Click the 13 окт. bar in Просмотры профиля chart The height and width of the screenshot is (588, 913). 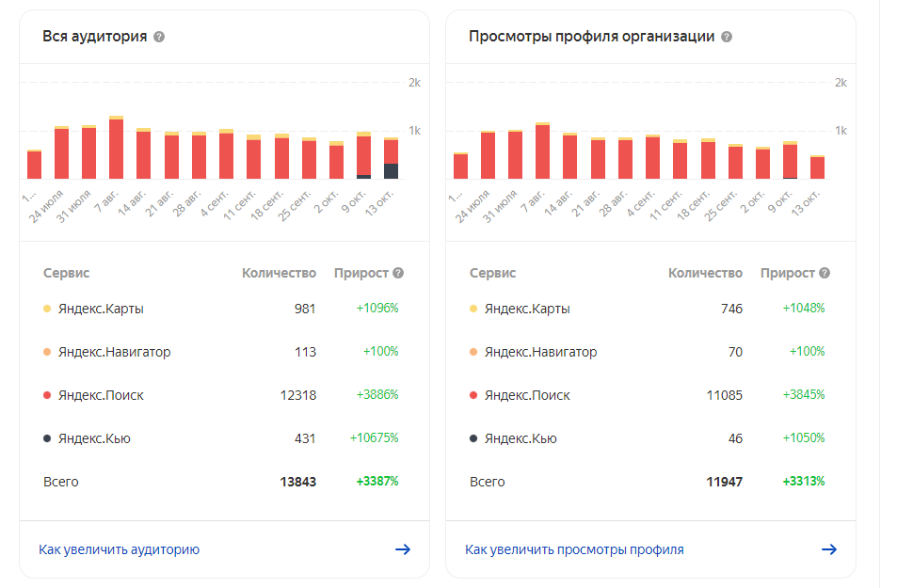[x=818, y=167]
